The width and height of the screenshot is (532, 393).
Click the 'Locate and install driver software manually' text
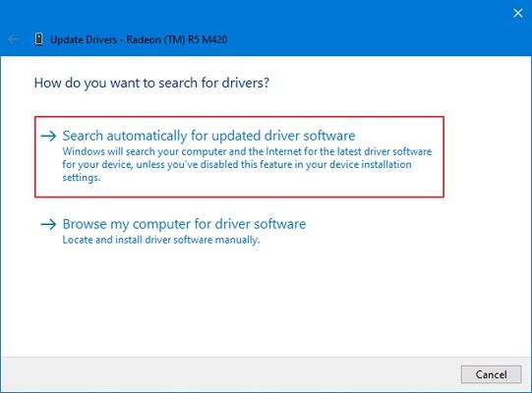click(x=161, y=240)
